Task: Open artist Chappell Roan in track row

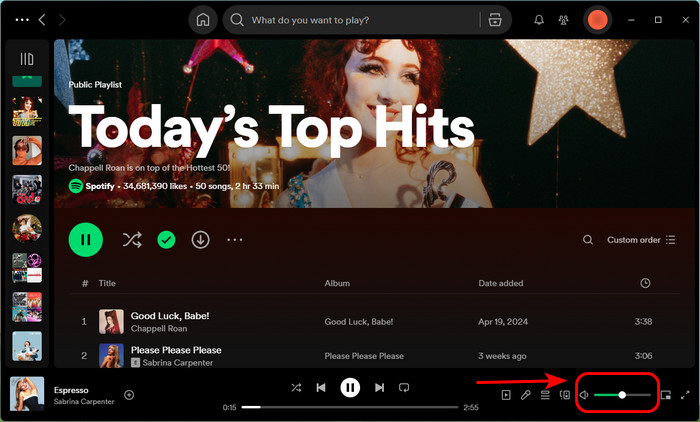Action: tap(158, 329)
